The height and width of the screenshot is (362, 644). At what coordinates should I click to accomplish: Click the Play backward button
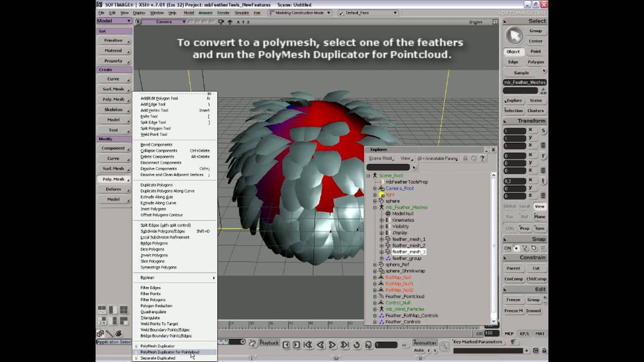tap(320, 345)
